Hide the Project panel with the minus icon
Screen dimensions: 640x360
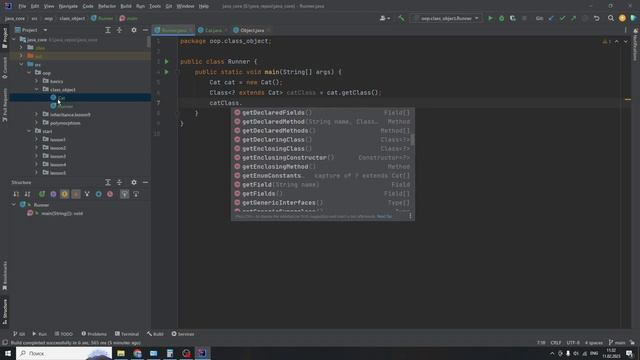[x=145, y=30]
